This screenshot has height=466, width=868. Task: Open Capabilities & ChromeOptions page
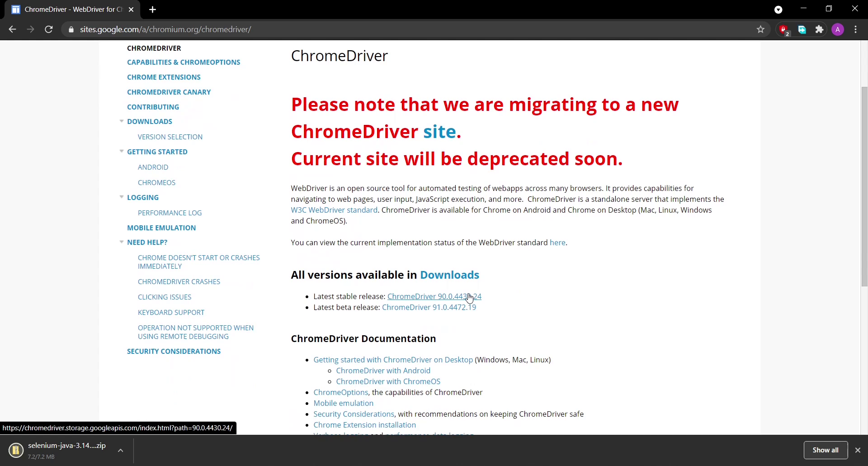tap(184, 62)
